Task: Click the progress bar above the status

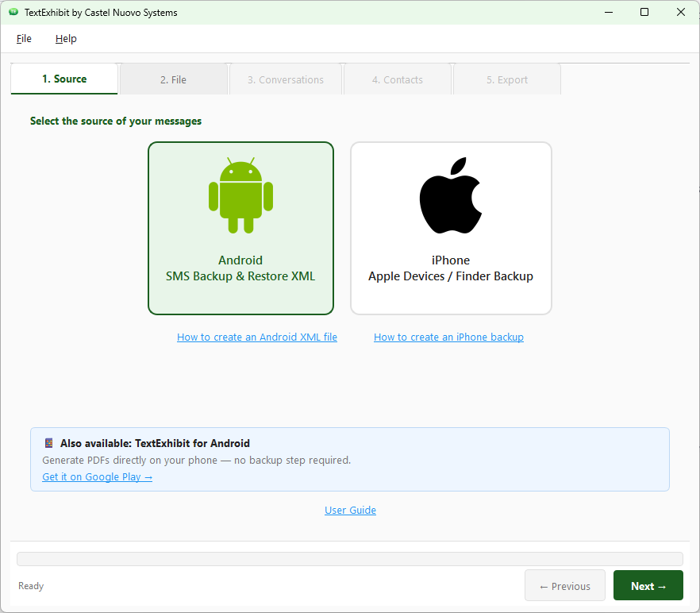Action: (x=350, y=558)
